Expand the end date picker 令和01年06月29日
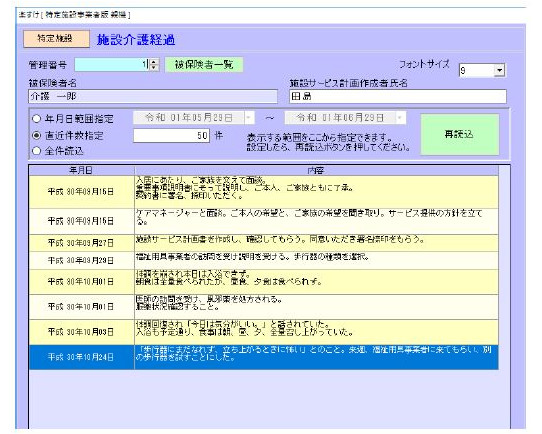Image resolution: width=542 pixels, height=434 pixels. (x=400, y=118)
